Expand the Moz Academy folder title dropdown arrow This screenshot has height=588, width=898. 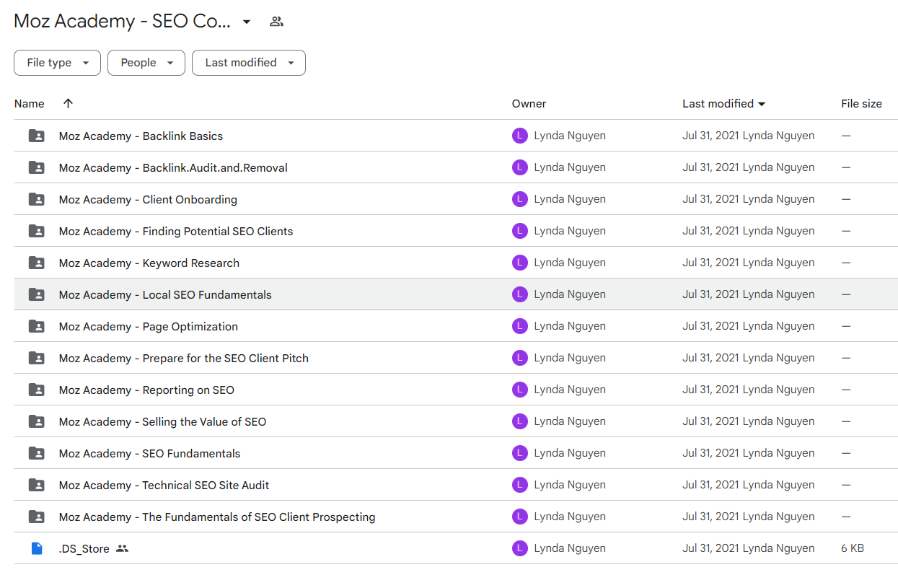(247, 22)
